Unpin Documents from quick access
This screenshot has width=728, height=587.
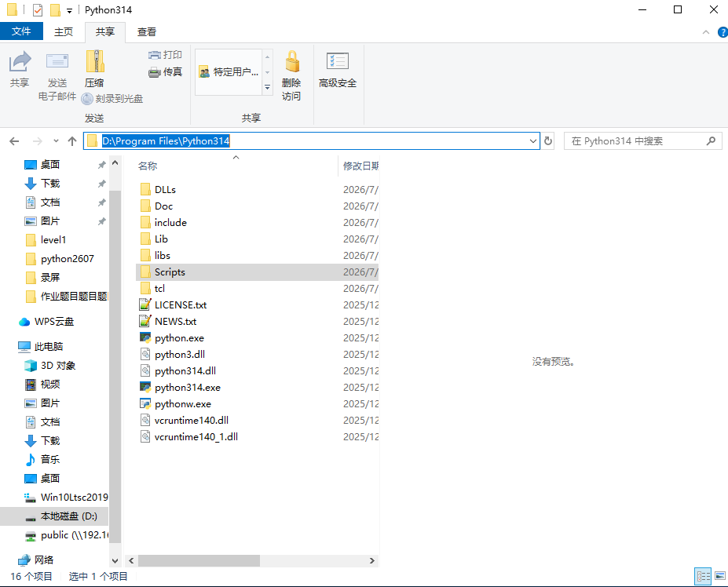click(101, 202)
